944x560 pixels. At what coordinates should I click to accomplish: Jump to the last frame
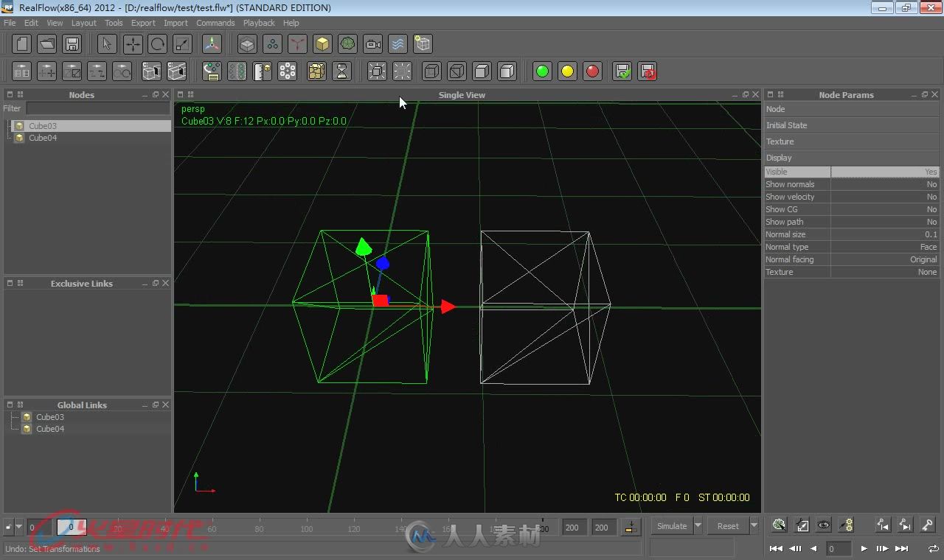(x=901, y=548)
